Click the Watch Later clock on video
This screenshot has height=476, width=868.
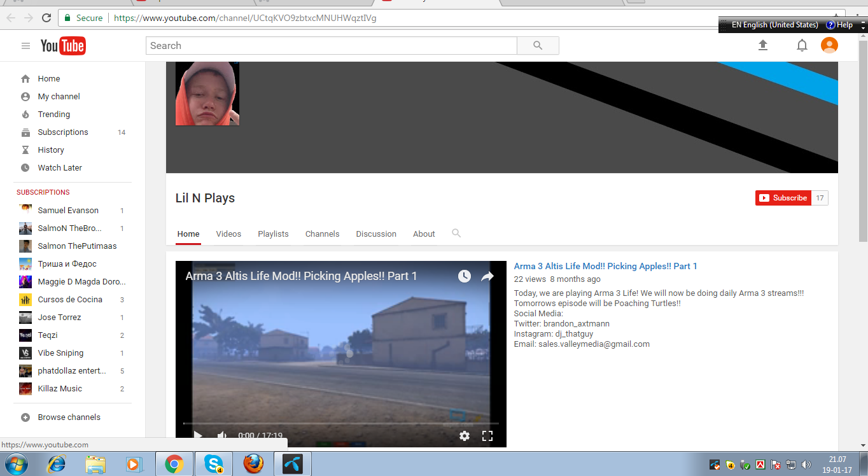[465, 276]
